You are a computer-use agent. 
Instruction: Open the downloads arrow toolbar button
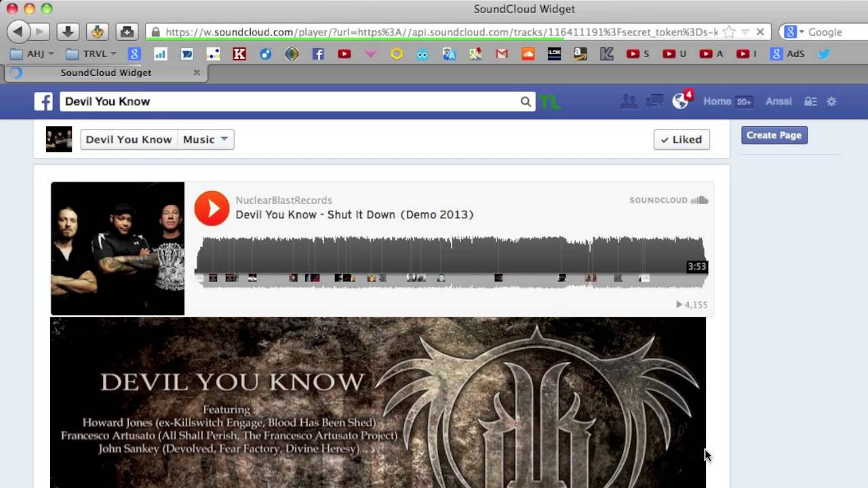(68, 32)
